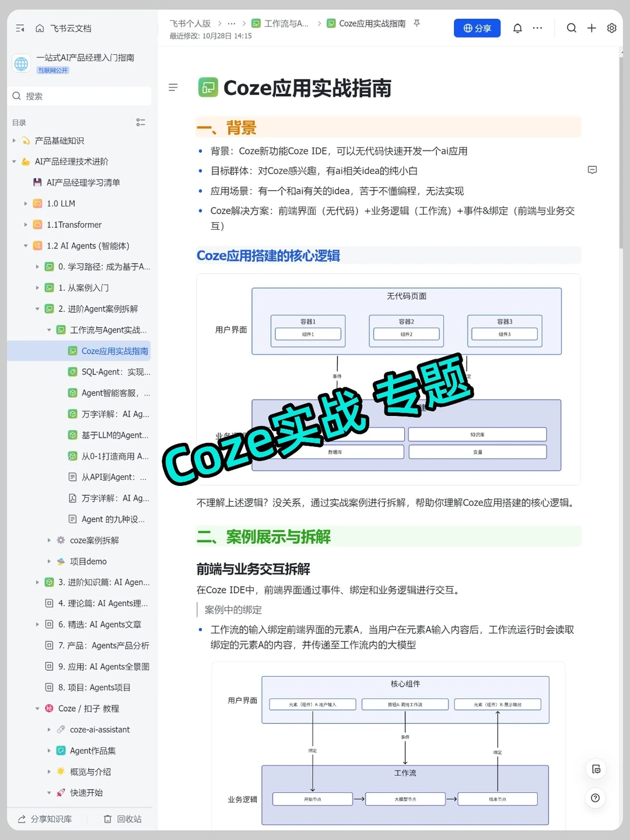Pin the document using the pin icon

pos(416,23)
